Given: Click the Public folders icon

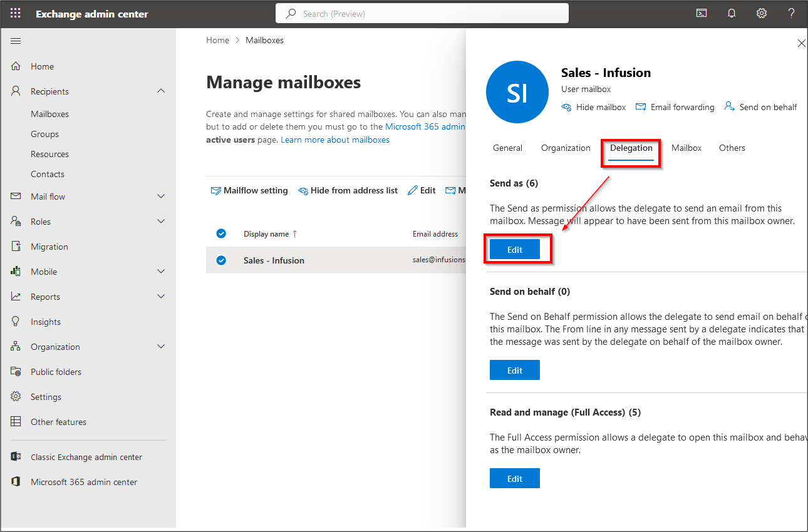Looking at the screenshot, I should [16, 372].
